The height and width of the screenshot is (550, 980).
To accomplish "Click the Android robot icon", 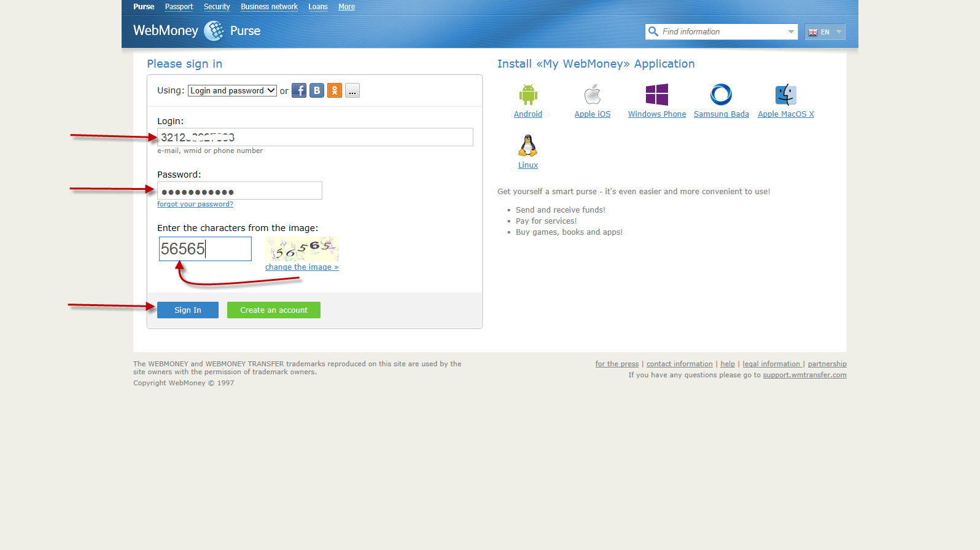I will pyautogui.click(x=528, y=95).
